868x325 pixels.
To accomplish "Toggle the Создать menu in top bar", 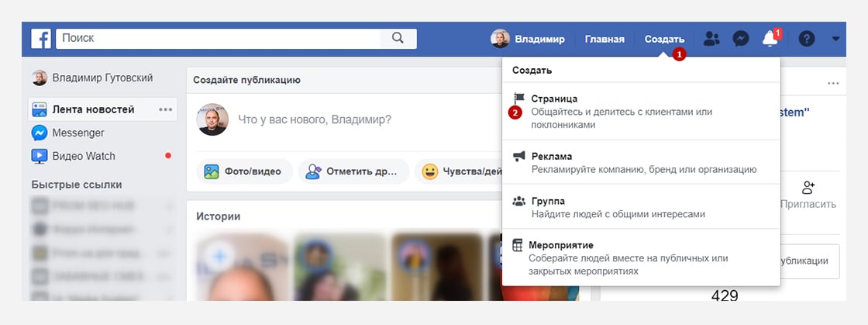I will pos(664,40).
